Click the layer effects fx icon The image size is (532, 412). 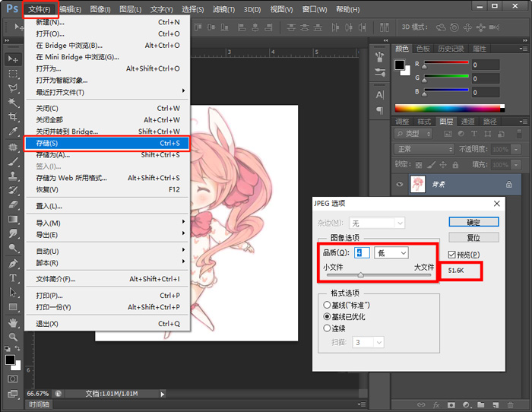pos(436,404)
